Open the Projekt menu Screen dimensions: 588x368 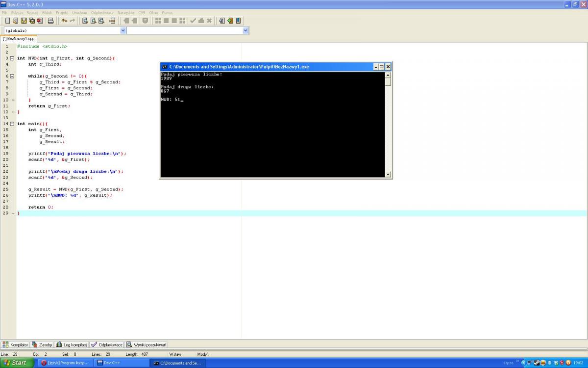coord(62,12)
